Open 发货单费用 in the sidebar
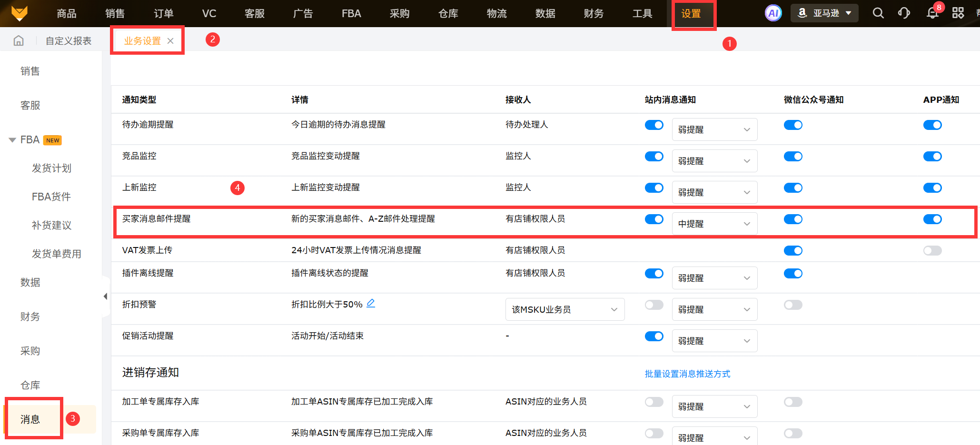980x445 pixels. pos(57,254)
